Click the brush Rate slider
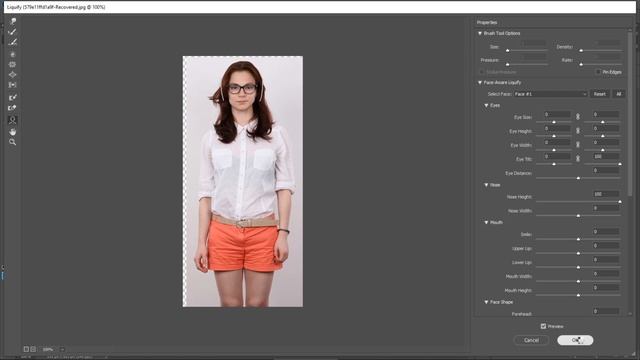The width and height of the screenshot is (640, 360). [x=601, y=64]
